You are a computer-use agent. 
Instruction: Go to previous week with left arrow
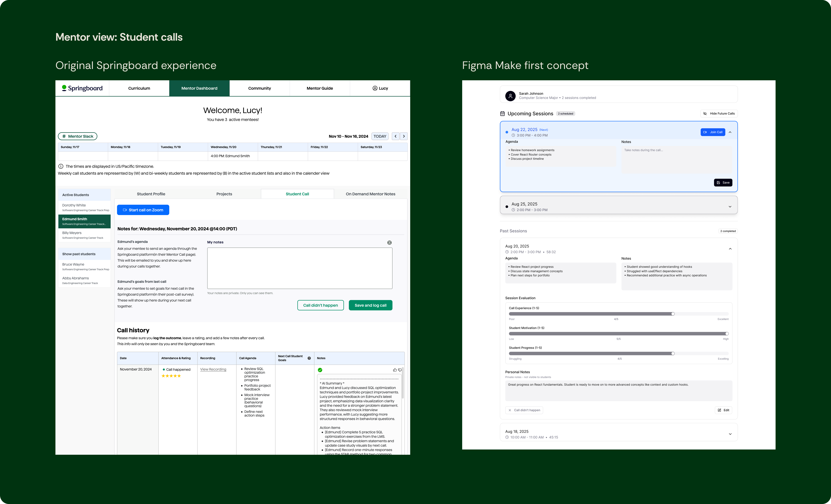396,136
